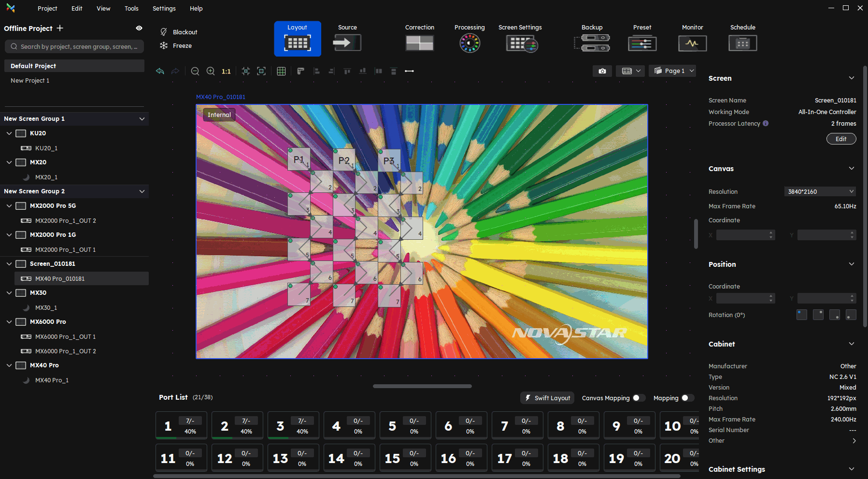Viewport: 868px width, 479px height.
Task: Click the zoom in magnifier icon
Action: 211,71
